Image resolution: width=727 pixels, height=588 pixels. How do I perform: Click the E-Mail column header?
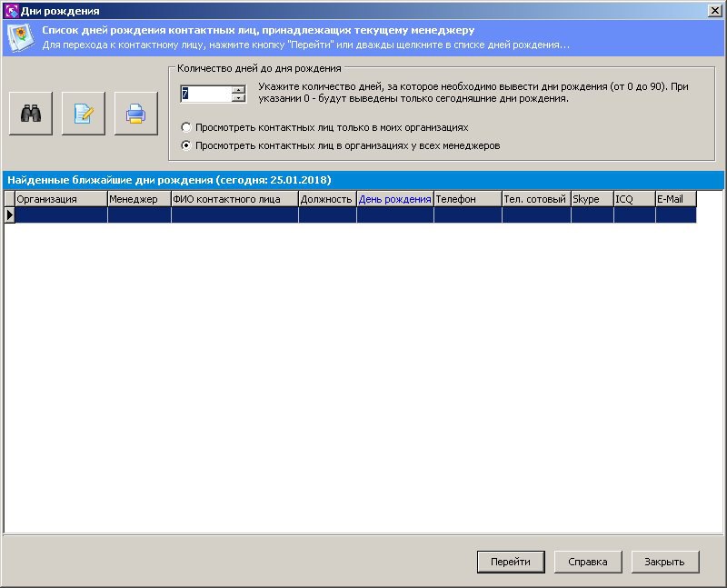point(675,199)
